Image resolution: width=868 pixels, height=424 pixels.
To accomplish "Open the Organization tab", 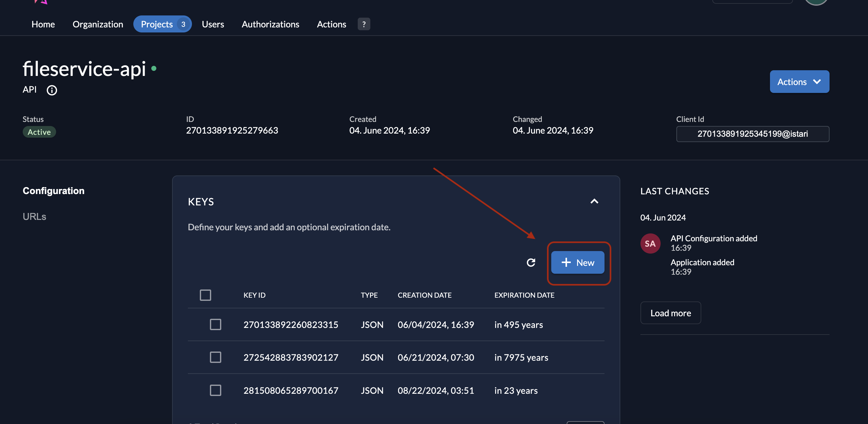I will (x=98, y=24).
